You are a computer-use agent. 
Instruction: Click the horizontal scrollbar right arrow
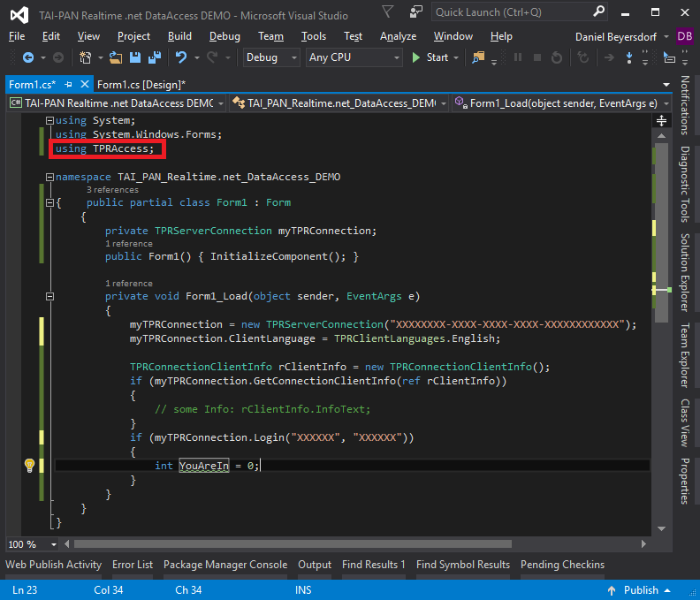[x=643, y=544]
